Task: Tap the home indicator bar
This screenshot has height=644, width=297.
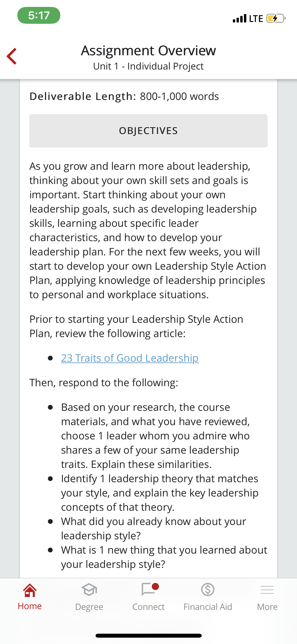Action: tap(149, 636)
